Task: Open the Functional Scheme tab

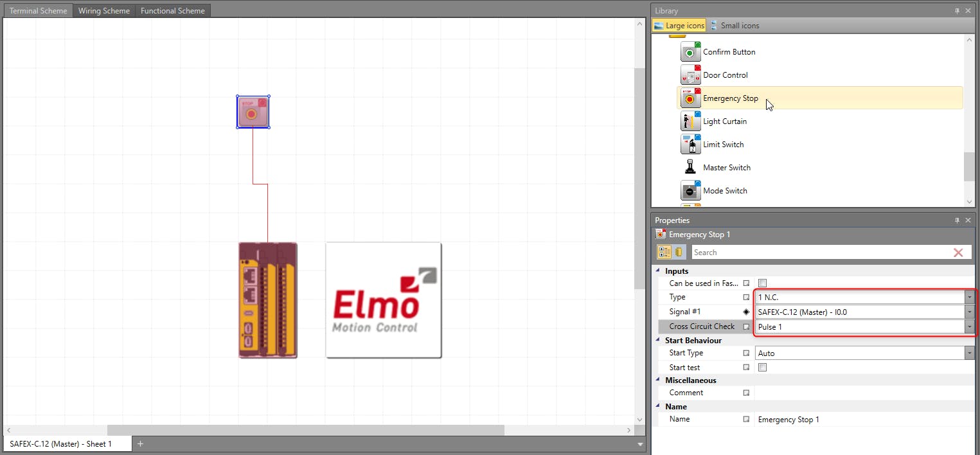Action: pos(172,11)
